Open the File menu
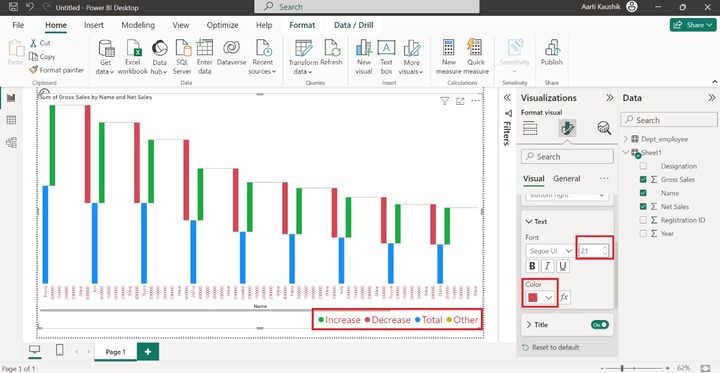The height and width of the screenshot is (373, 720). [18, 25]
